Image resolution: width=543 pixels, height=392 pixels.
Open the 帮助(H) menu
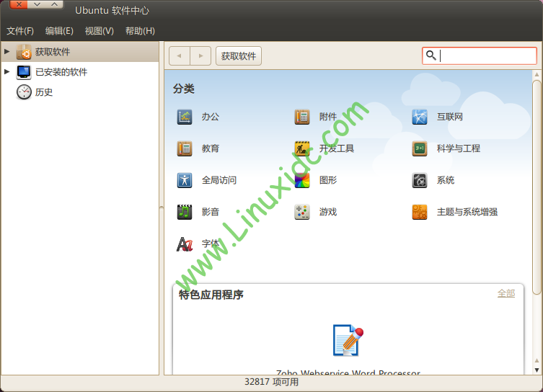click(140, 31)
